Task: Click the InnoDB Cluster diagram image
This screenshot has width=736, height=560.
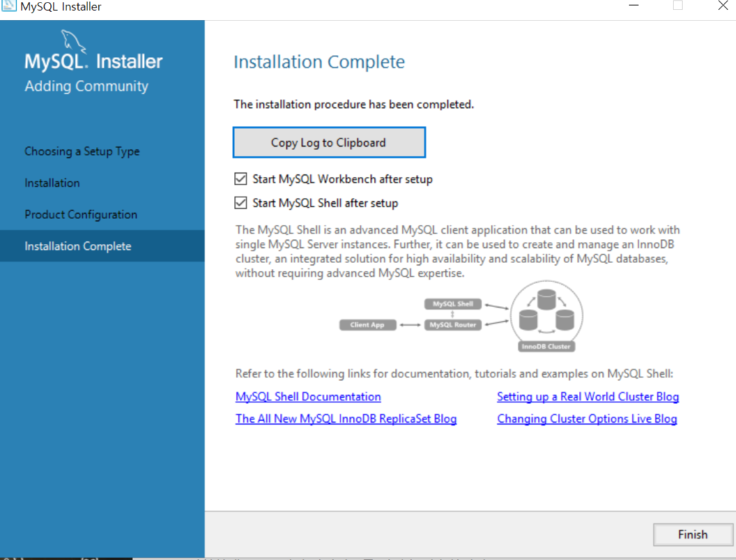Action: click(x=546, y=316)
